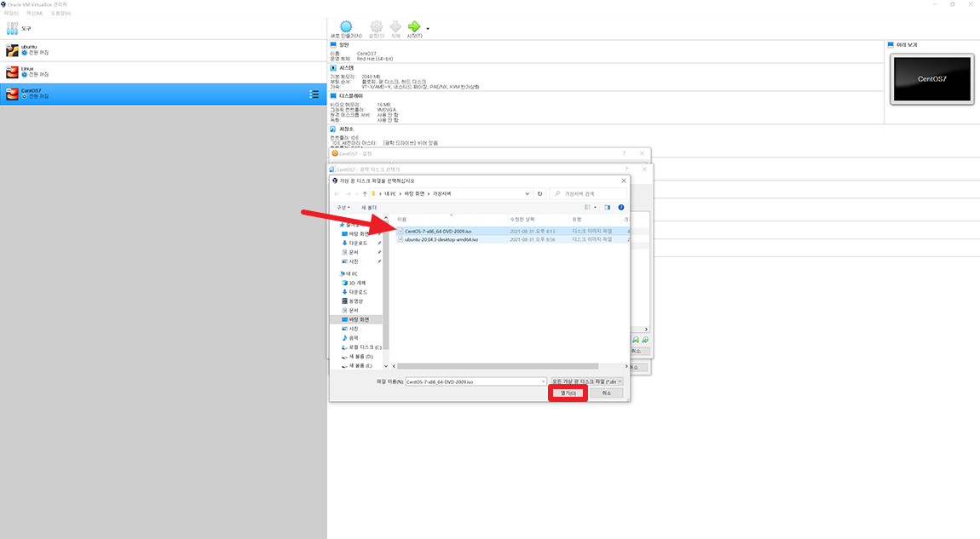
Task: Click the green 시작 (Start) arrow icon
Action: pos(414,26)
